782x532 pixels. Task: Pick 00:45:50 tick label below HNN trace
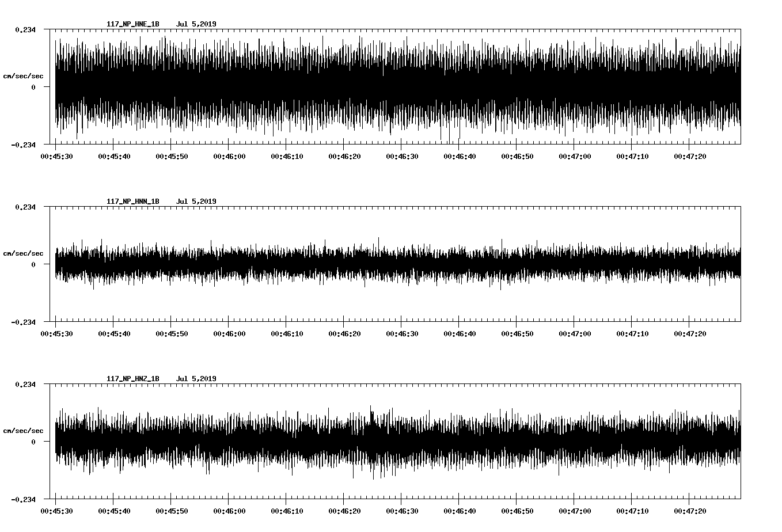172,333
